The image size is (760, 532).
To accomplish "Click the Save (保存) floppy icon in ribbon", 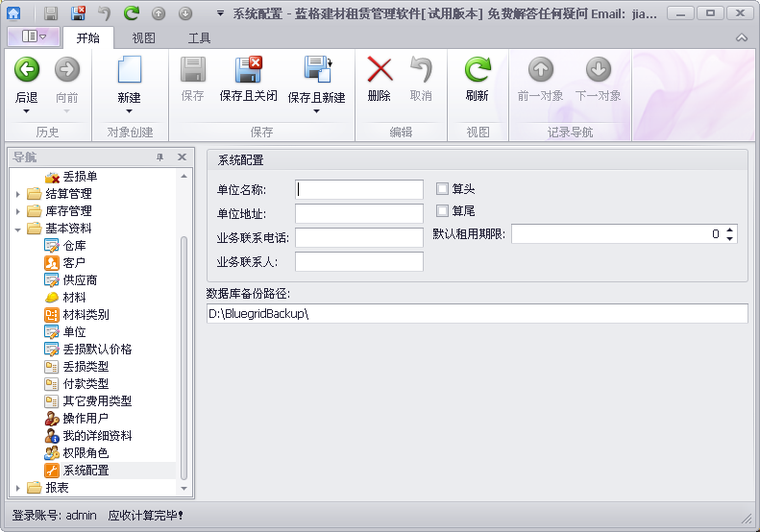I will click(193, 69).
